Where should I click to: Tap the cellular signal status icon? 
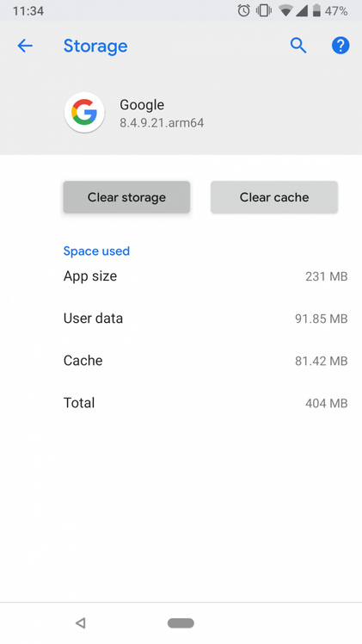pyautogui.click(x=302, y=11)
